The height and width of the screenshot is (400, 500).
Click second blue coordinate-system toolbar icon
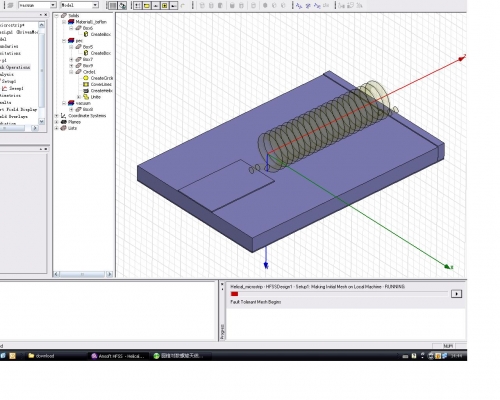pyautogui.click(x=308, y=5)
